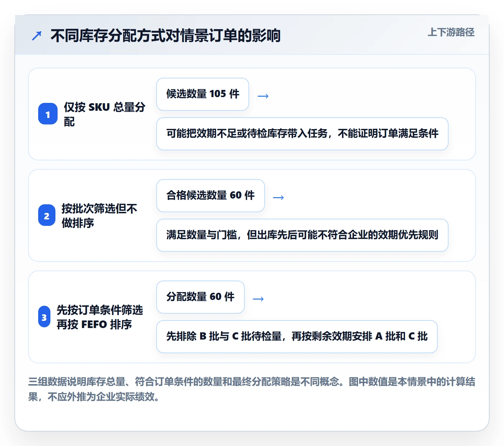Viewport: 504px width, 446px height.
Task: Click the 按批次筛选但不做排序 label
Action: tap(99, 215)
